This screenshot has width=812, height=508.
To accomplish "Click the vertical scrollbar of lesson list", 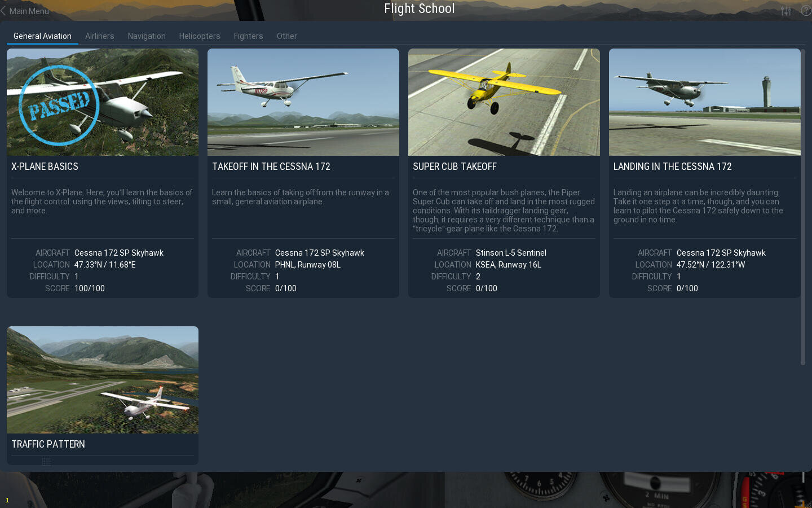I will [x=803, y=207].
